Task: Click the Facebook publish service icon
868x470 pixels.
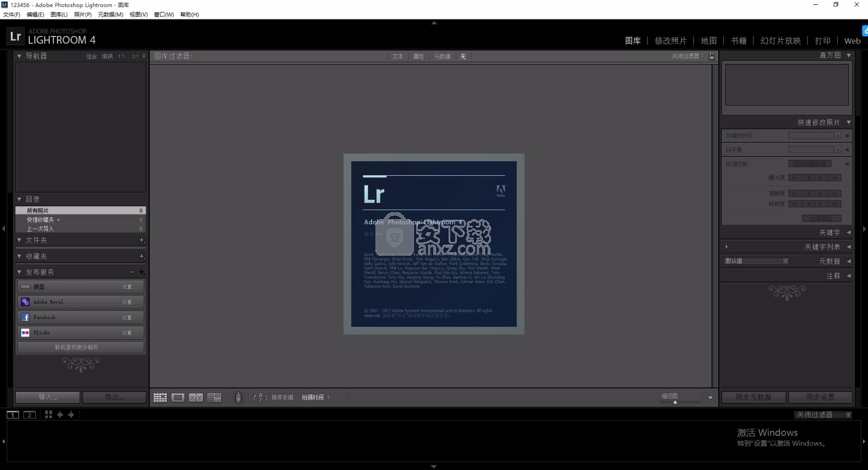Action: pyautogui.click(x=25, y=317)
